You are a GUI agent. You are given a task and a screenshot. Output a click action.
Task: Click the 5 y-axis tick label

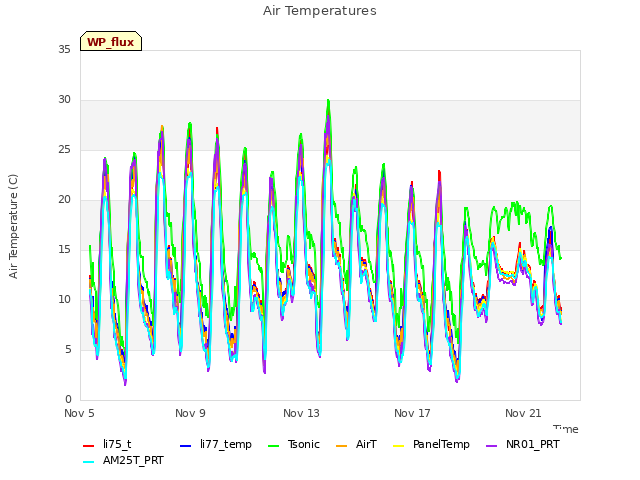pos(68,350)
